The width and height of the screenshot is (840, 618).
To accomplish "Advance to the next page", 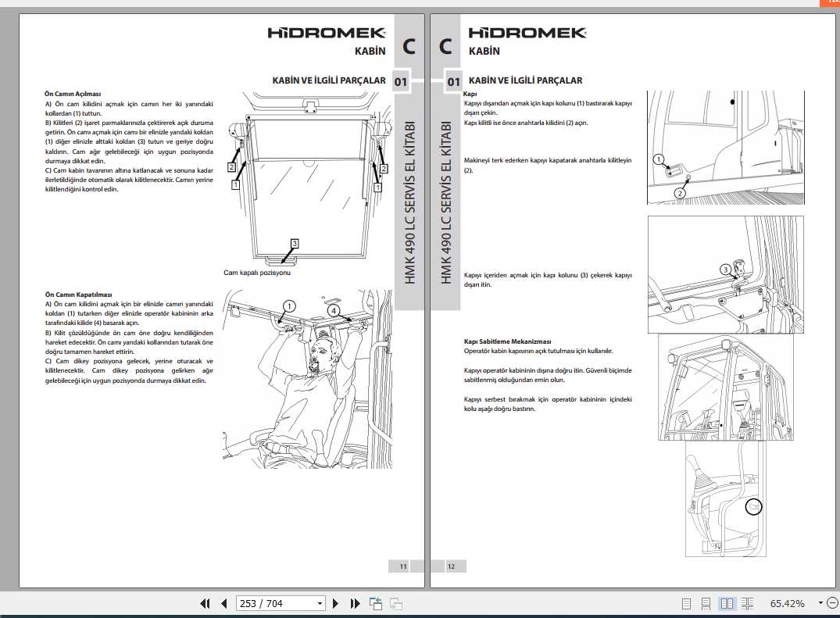I will point(335,603).
